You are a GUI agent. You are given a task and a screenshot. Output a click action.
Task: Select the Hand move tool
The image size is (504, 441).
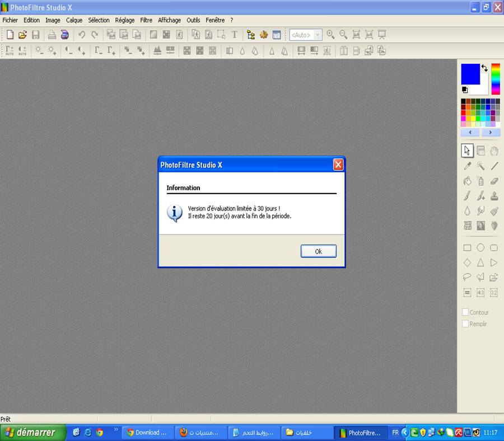(x=494, y=151)
